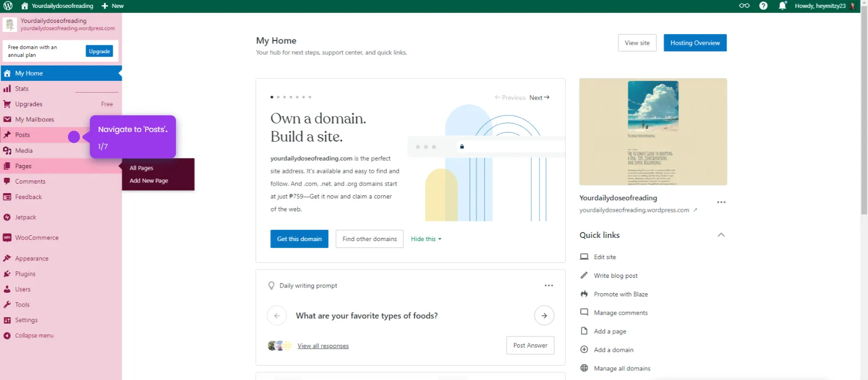Click the Upgrades cart icon

tap(7, 104)
